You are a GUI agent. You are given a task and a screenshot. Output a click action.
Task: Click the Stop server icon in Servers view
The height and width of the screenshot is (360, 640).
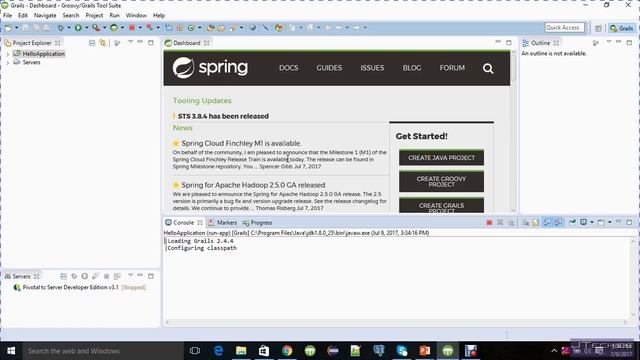[x=106, y=276]
